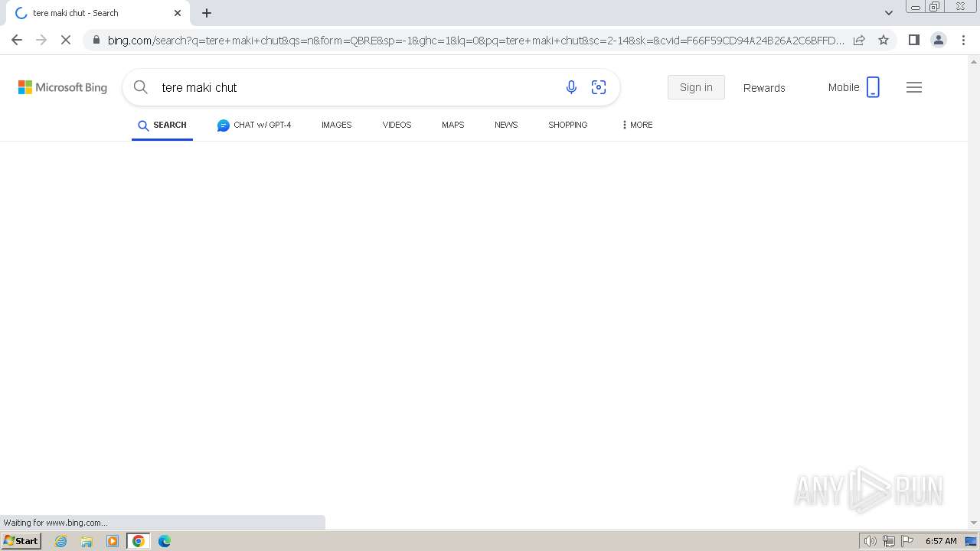Switch to VIDEOS tab

(397, 125)
